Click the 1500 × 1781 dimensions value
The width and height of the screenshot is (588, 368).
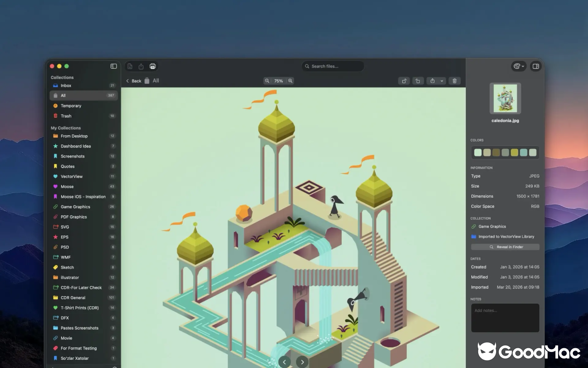point(528,196)
